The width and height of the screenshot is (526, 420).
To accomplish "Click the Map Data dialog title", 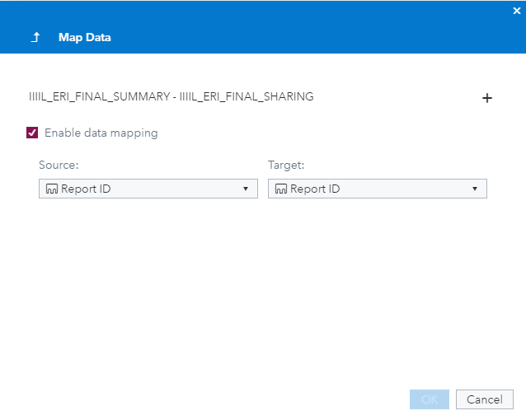I will (85, 37).
